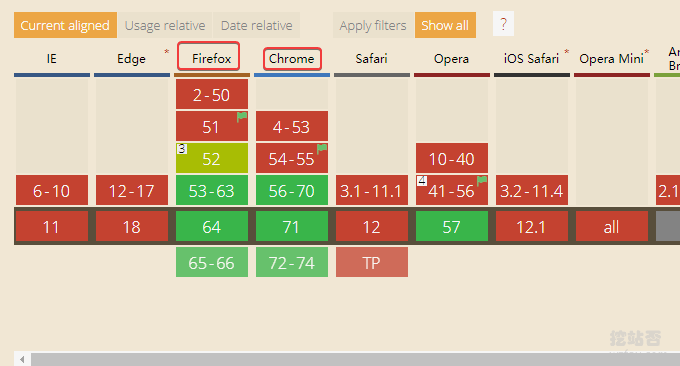
Task: Open note 4 marker on Opera 41-56
Action: tap(422, 181)
